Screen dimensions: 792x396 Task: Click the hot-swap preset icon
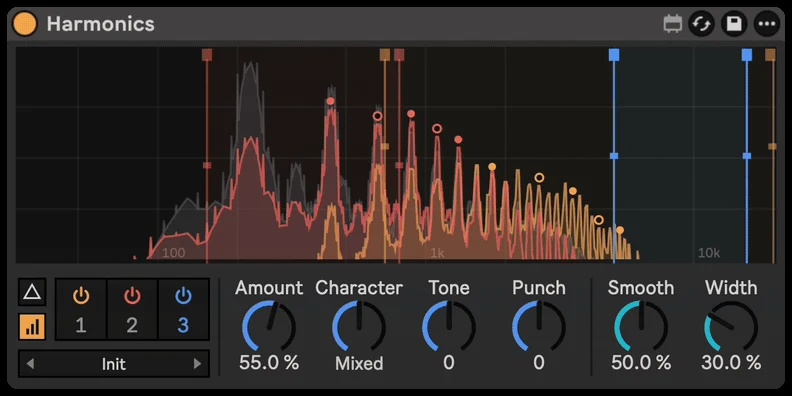point(702,24)
